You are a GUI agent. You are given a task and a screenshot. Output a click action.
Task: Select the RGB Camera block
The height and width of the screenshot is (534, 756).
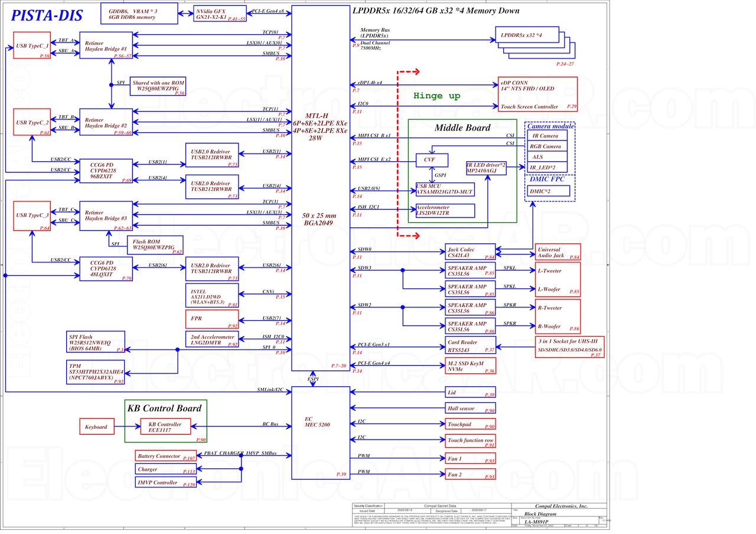[547, 146]
